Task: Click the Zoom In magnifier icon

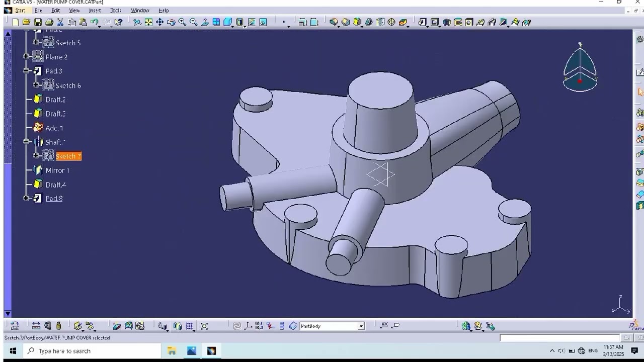Action: click(x=182, y=22)
